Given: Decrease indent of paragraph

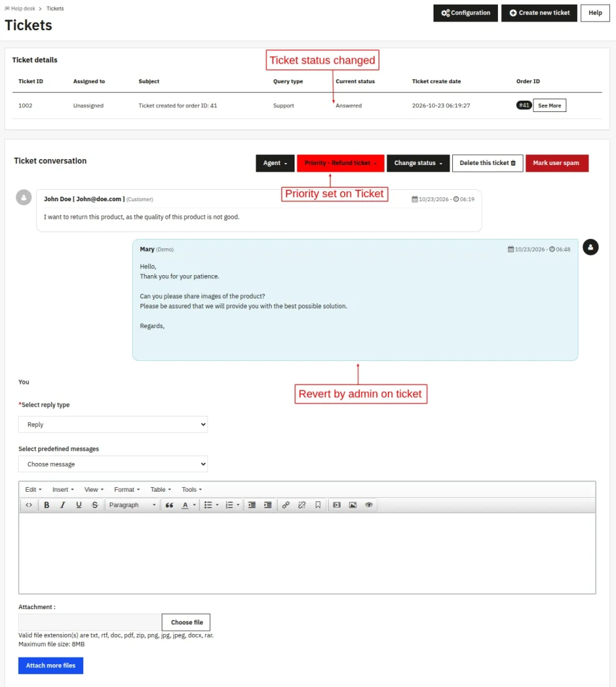Looking at the screenshot, I should tap(252, 505).
